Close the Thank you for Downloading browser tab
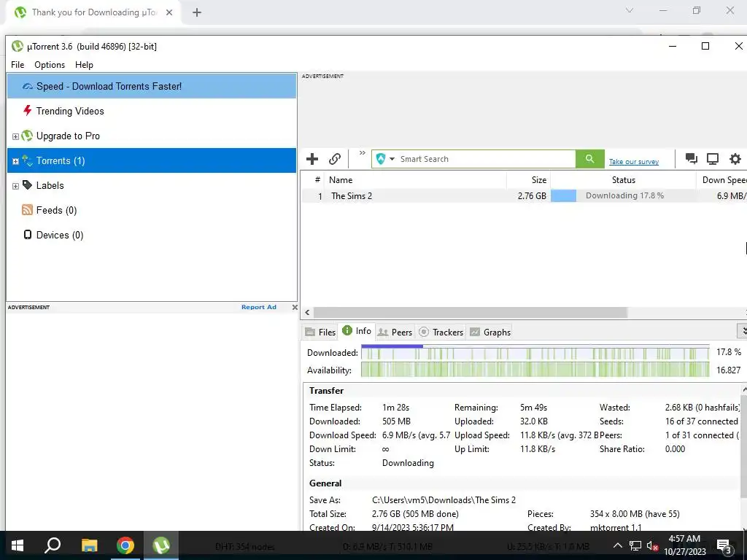747x560 pixels. pyautogui.click(x=169, y=12)
